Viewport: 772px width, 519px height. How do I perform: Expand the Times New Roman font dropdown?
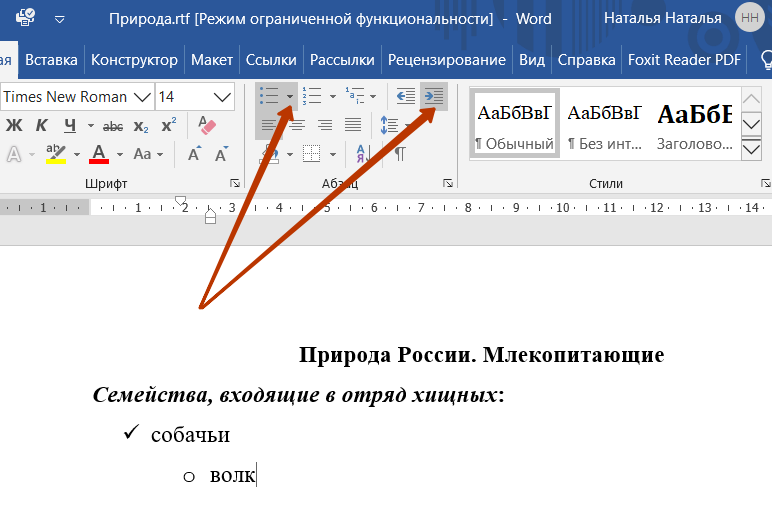pos(142,97)
